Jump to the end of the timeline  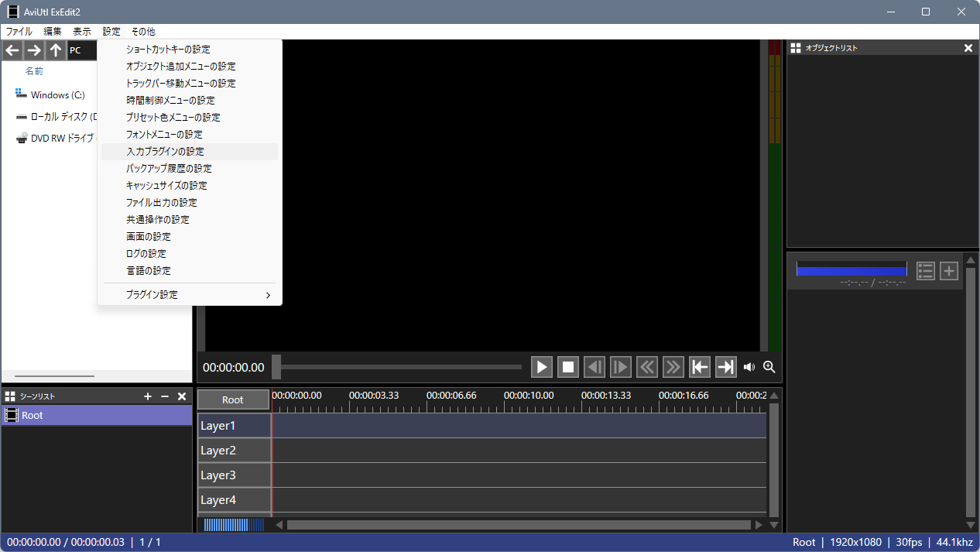(725, 367)
